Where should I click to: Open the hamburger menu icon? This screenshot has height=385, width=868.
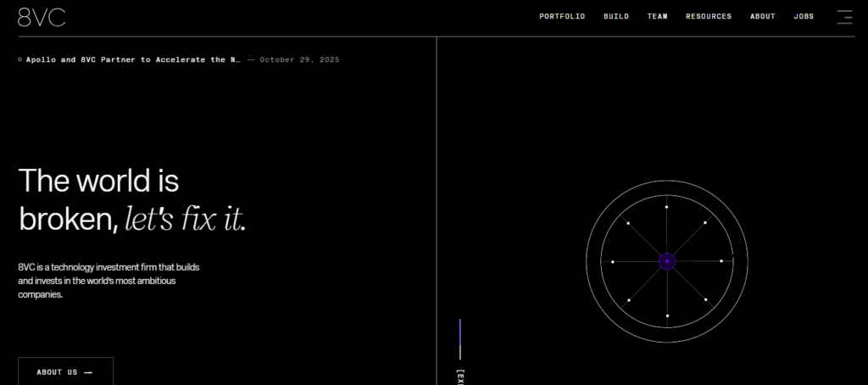coord(844,16)
